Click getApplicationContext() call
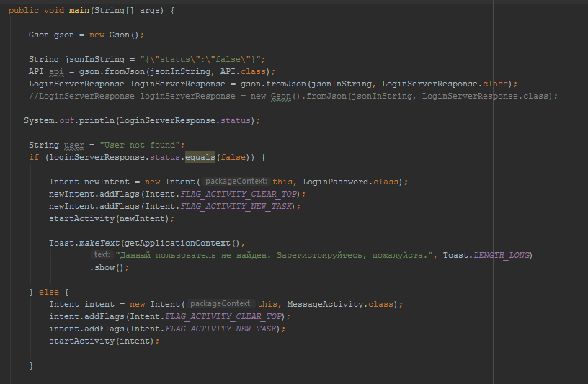 tap(182, 243)
